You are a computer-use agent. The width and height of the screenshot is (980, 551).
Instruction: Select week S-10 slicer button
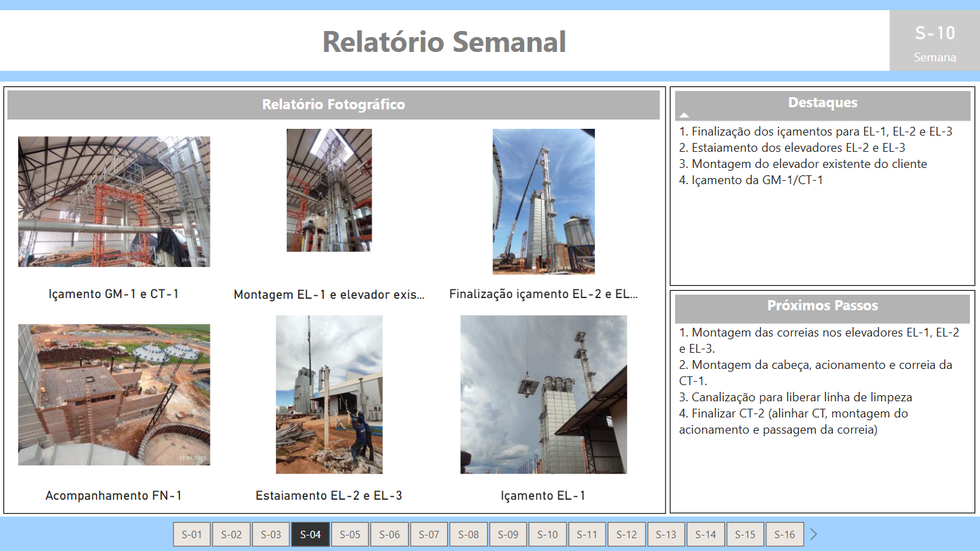[x=548, y=534]
